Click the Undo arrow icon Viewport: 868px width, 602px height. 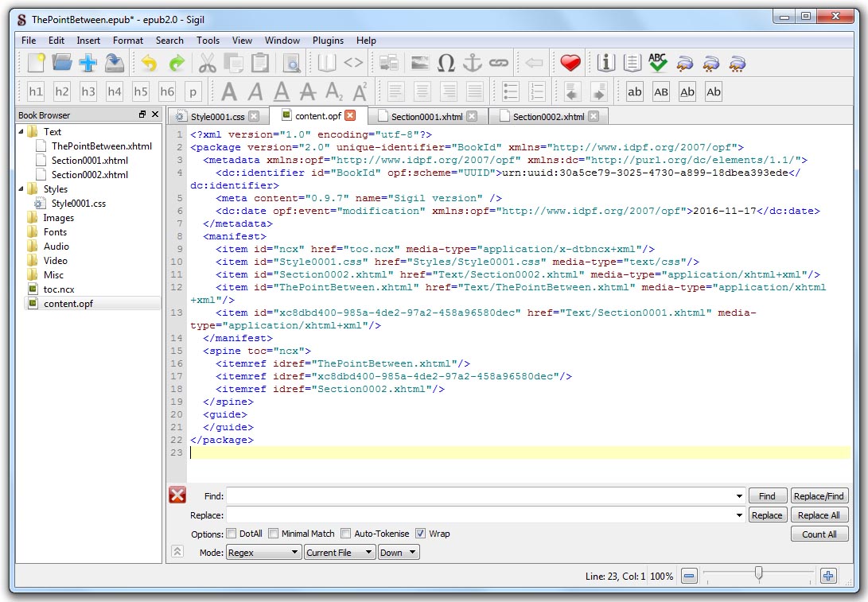[149, 63]
